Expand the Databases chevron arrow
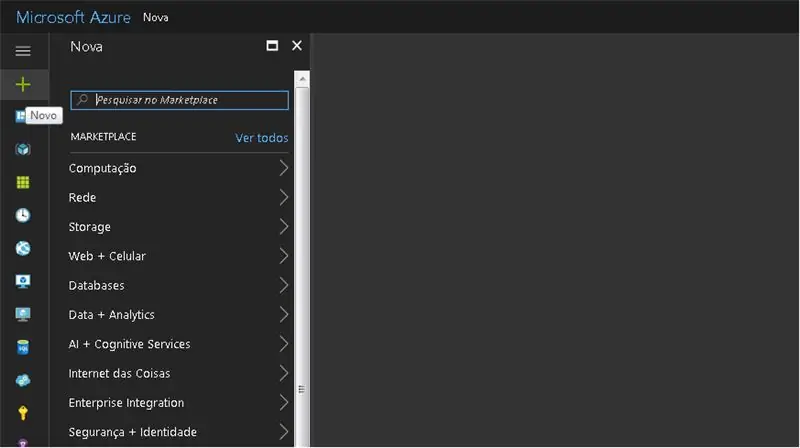Viewport: 800px width, 448px height. 284,286
